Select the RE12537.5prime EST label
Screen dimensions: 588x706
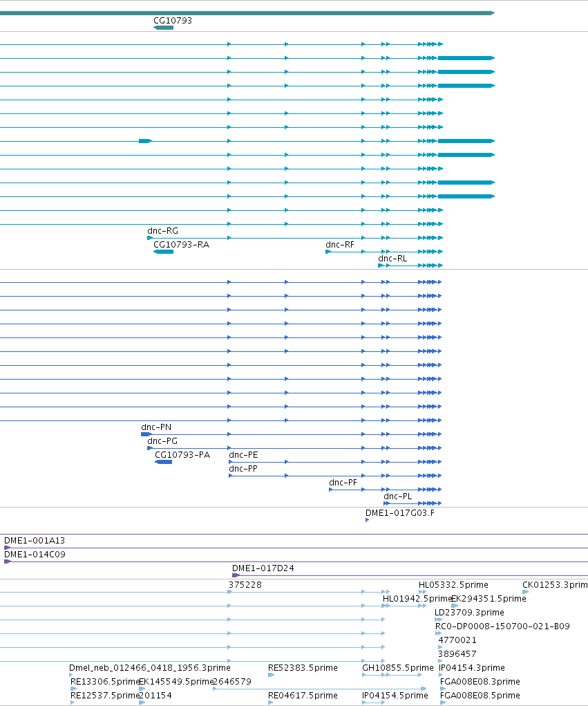point(105,696)
